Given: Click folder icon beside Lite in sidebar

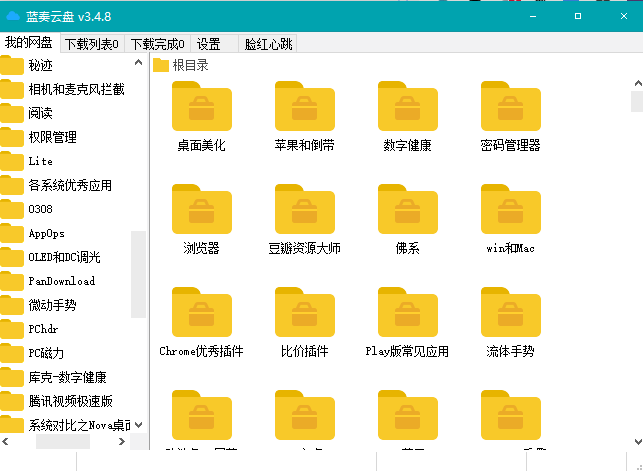Looking at the screenshot, I should tap(12, 161).
